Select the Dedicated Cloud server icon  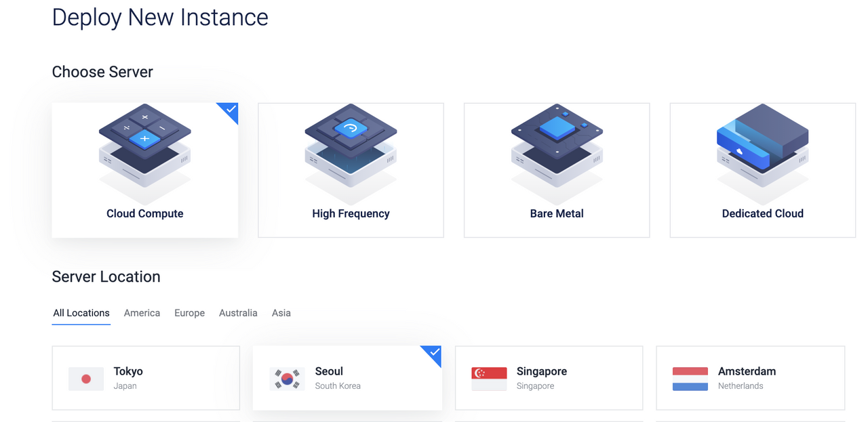[x=763, y=153]
